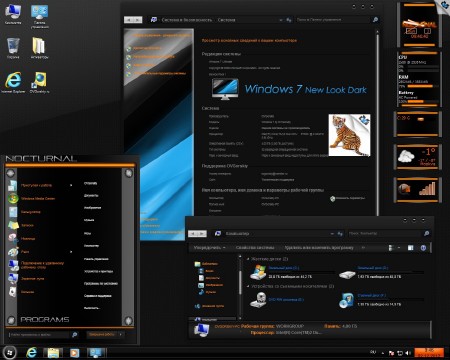This screenshot has height=360, width=450.
Task: Open OVGorskiy.ru desktop shortcut
Action: 40,82
